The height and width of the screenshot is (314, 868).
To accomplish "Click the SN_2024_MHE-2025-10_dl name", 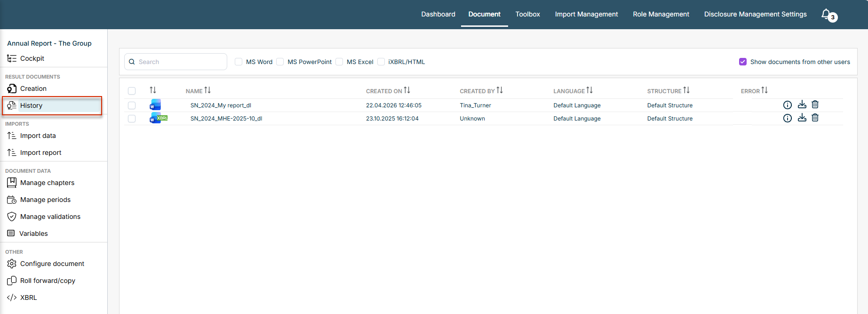I will pyautogui.click(x=226, y=119).
